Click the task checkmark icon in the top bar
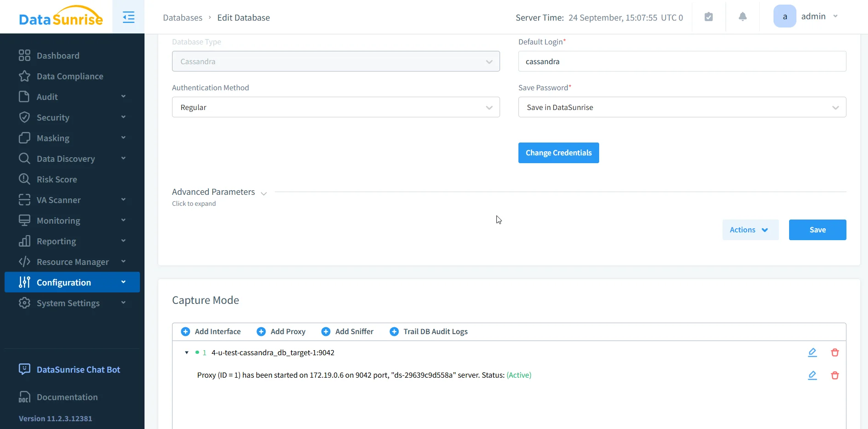This screenshot has width=868, height=429. (x=708, y=16)
